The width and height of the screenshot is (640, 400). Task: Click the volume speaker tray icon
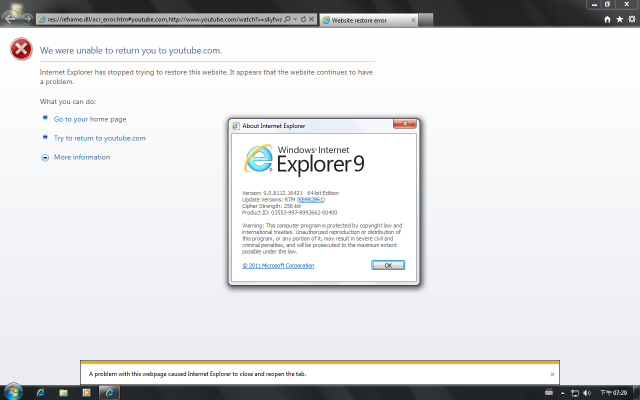point(587,393)
